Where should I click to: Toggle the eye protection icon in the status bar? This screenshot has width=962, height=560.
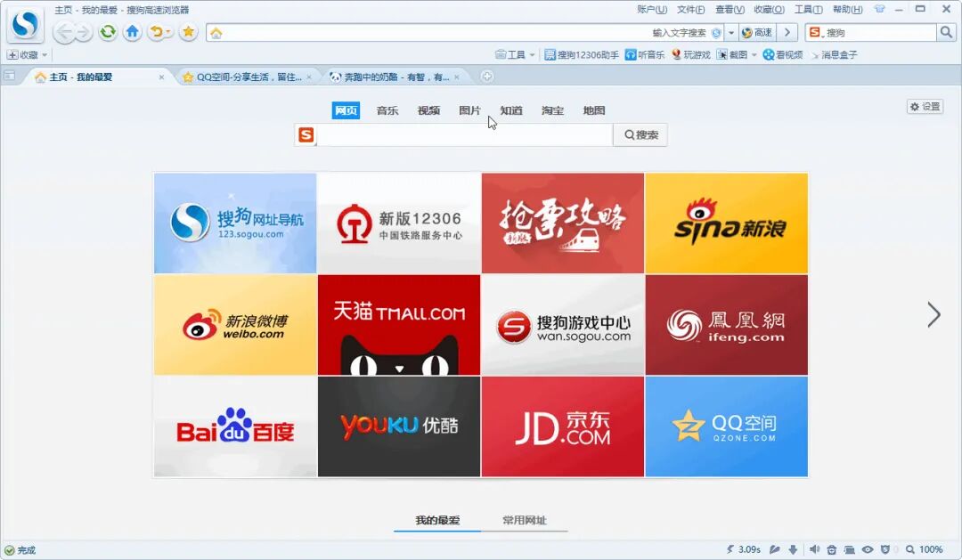click(x=868, y=549)
